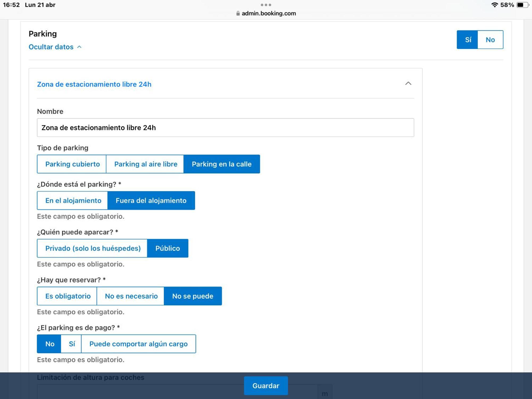
Task: Choose Parking al aire libre type
Action: click(x=145, y=164)
